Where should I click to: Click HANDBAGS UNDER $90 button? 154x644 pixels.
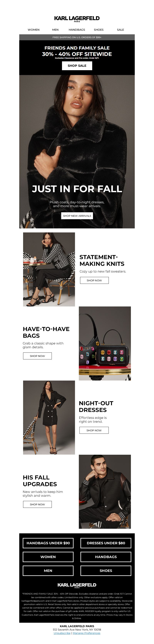coord(48,543)
